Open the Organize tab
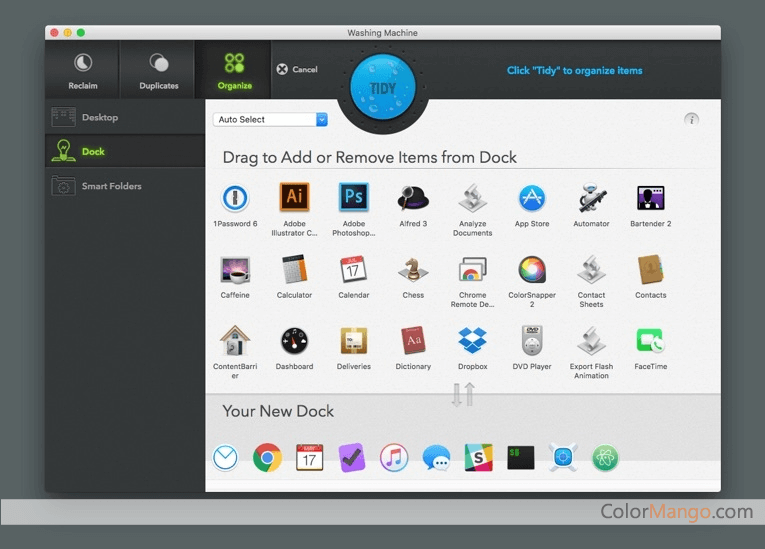This screenshot has width=765, height=549. click(x=235, y=70)
